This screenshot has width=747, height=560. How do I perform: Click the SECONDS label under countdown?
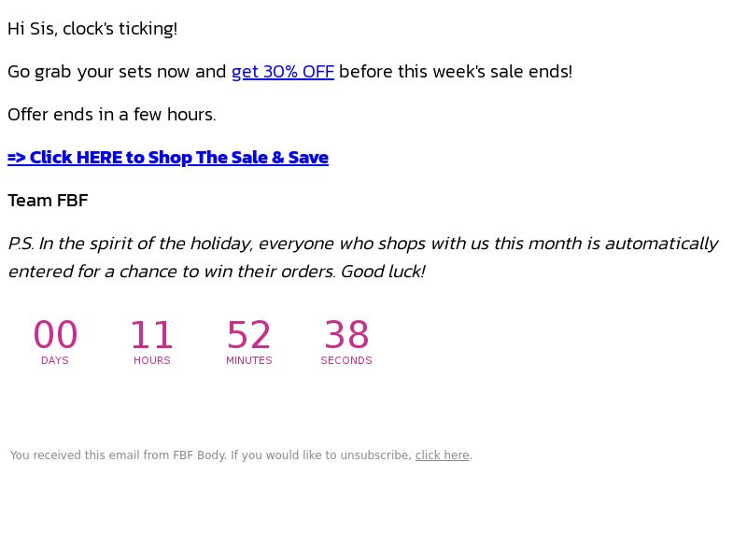coord(346,360)
